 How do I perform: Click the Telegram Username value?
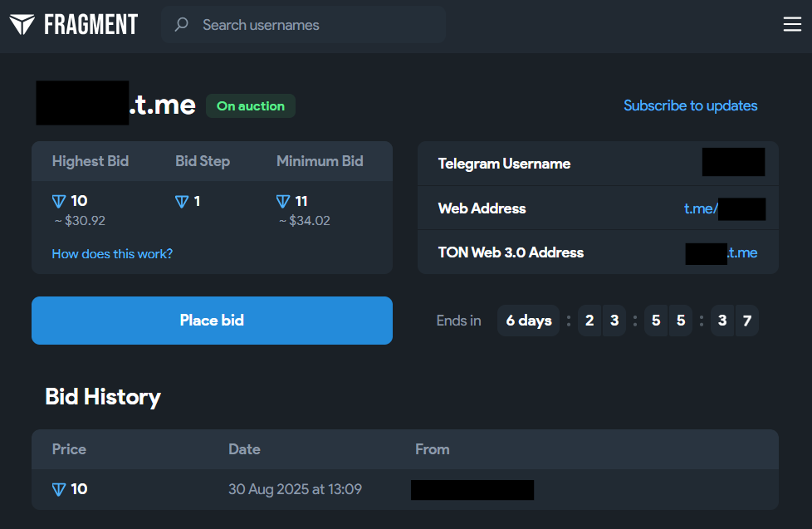[x=733, y=163]
